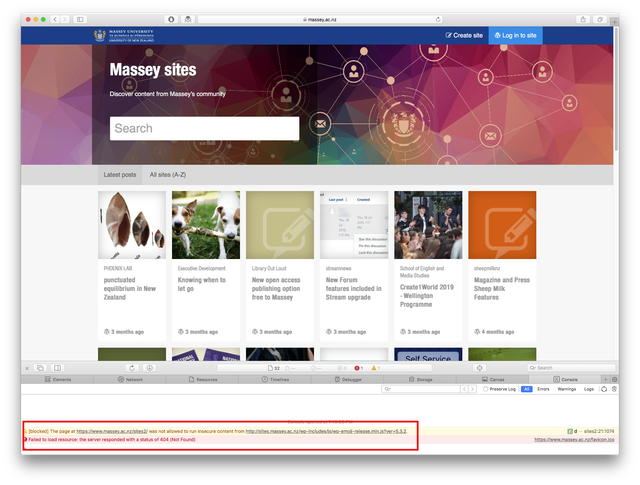Screen dimensions: 640x485
Task: Filter the console to Errors only
Action: (x=543, y=389)
